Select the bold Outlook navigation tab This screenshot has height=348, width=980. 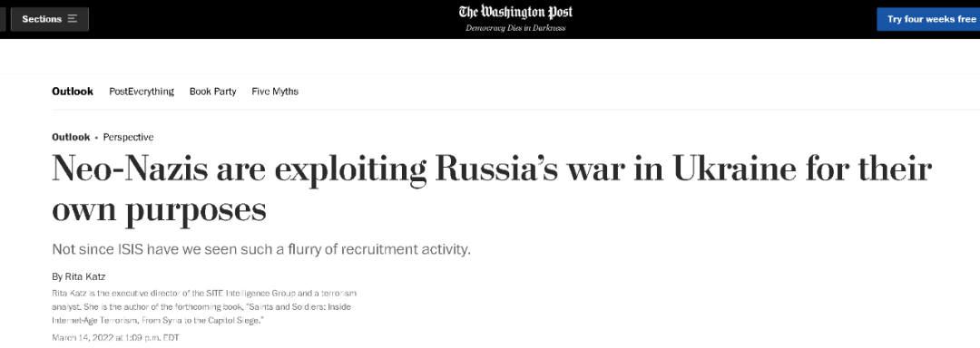[x=73, y=92]
